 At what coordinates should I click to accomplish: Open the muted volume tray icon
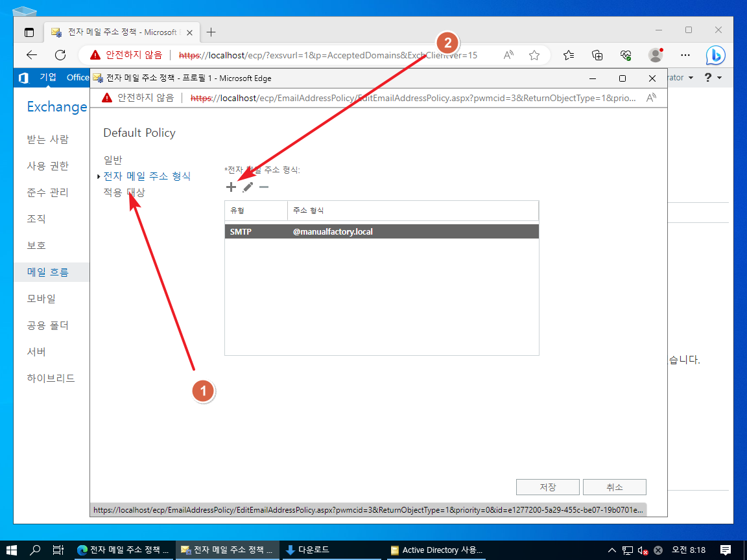643,550
